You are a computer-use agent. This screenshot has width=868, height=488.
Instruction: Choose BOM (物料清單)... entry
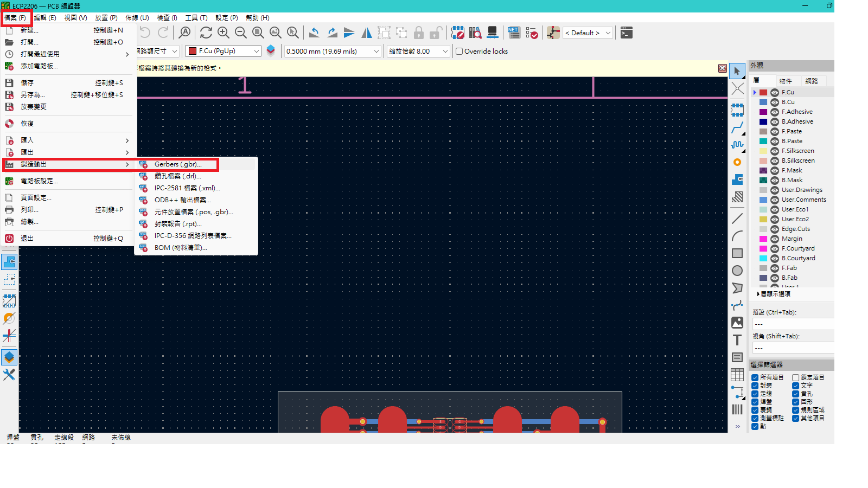196,248
